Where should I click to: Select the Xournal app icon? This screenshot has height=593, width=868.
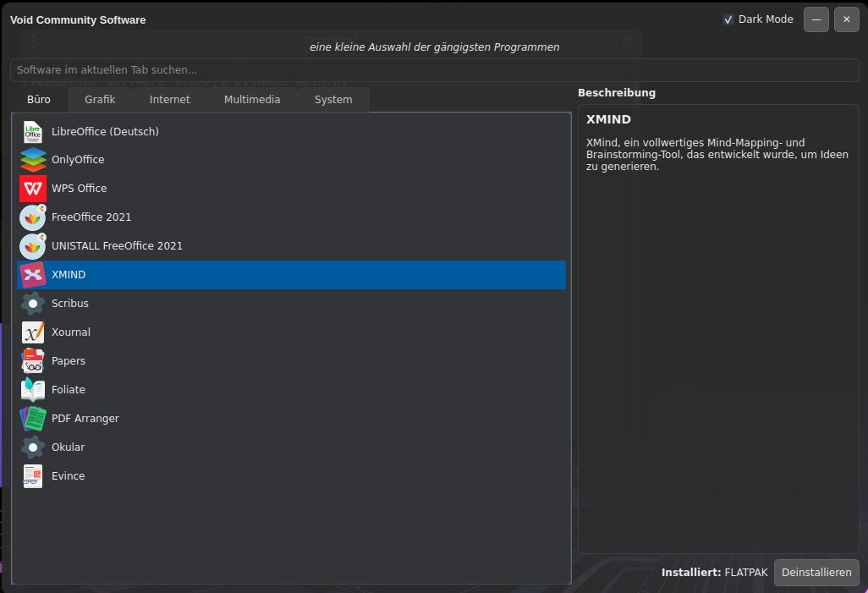tap(33, 332)
